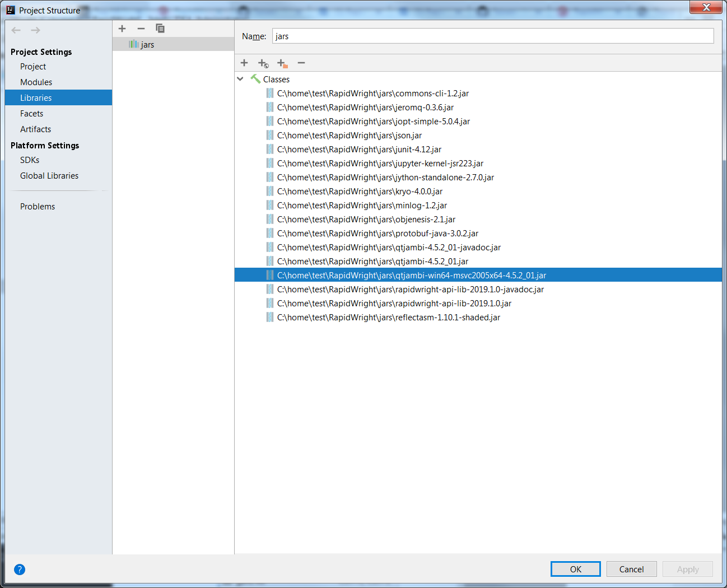The height and width of the screenshot is (588, 727).
Task: Select the objenesis-2.1.jar entry
Action: pos(366,219)
